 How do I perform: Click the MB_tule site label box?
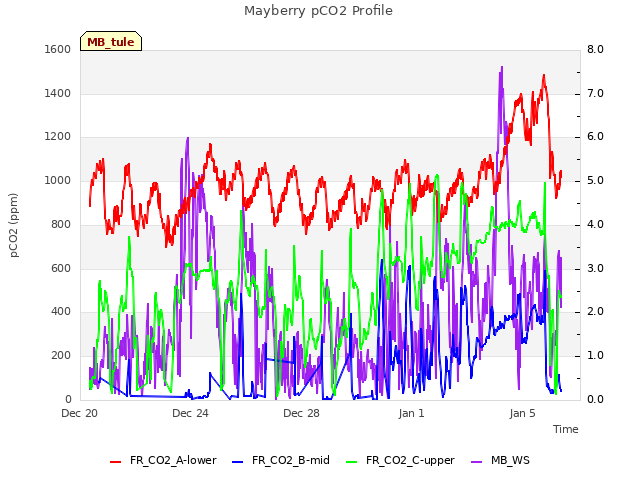(111, 41)
